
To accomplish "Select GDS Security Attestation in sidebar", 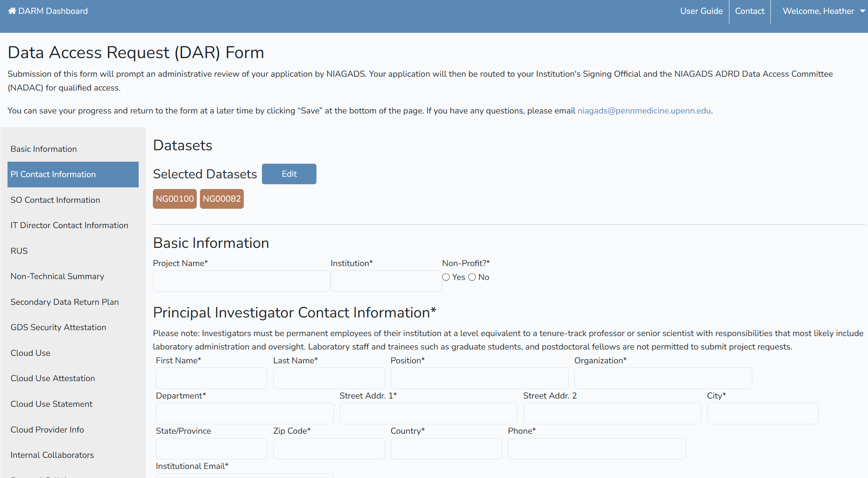I will (x=58, y=327).
